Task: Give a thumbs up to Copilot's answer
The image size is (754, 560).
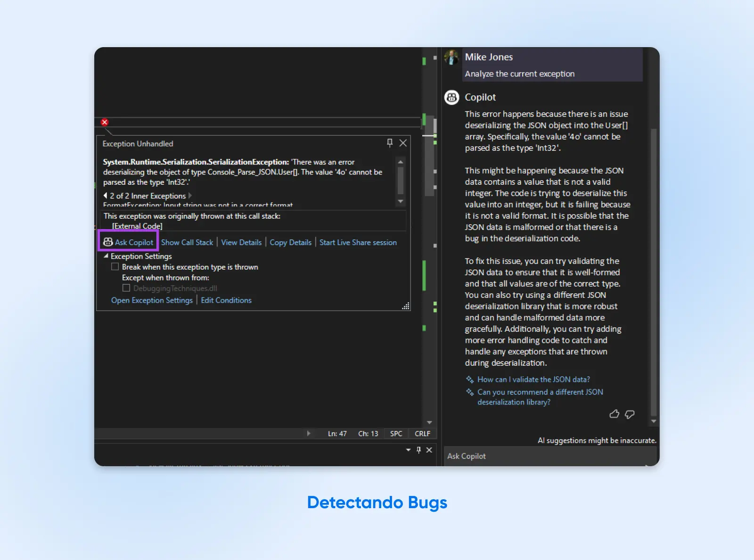Action: 615,414
